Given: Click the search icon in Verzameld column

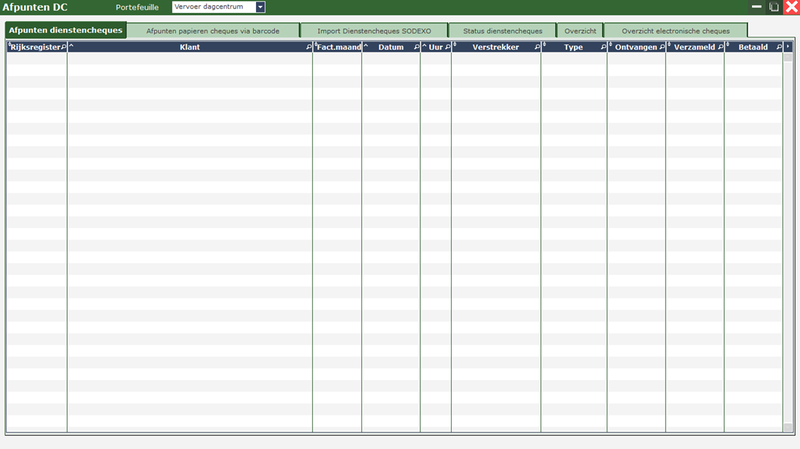Looking at the screenshot, I should pos(720,47).
